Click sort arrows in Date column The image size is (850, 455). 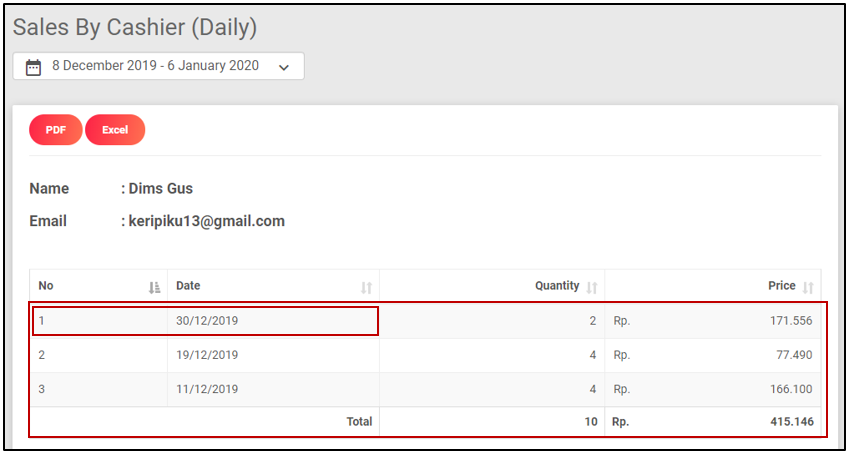(x=366, y=287)
